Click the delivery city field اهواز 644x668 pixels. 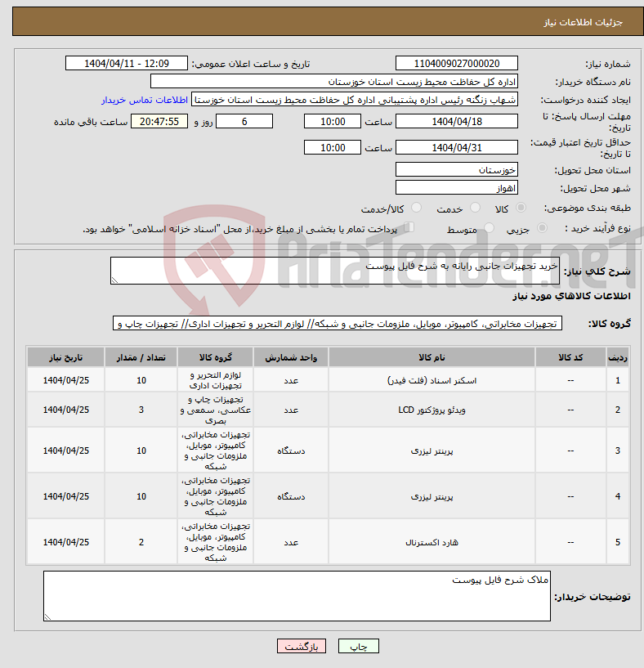click(x=457, y=187)
